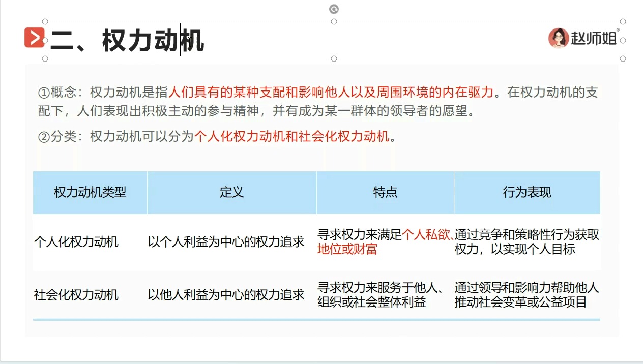Select the red arrow bullet icon before the title
Image resolution: width=643 pixels, height=364 pixels.
(34, 38)
